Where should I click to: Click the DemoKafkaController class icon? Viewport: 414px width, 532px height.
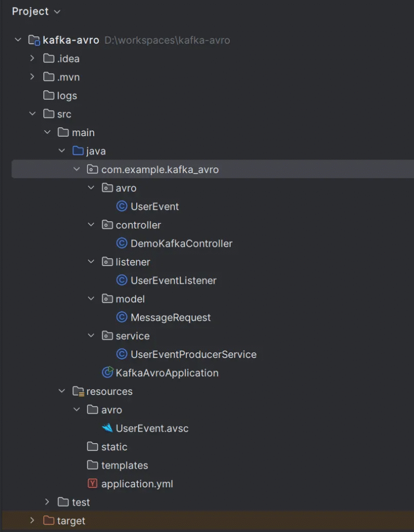click(122, 243)
